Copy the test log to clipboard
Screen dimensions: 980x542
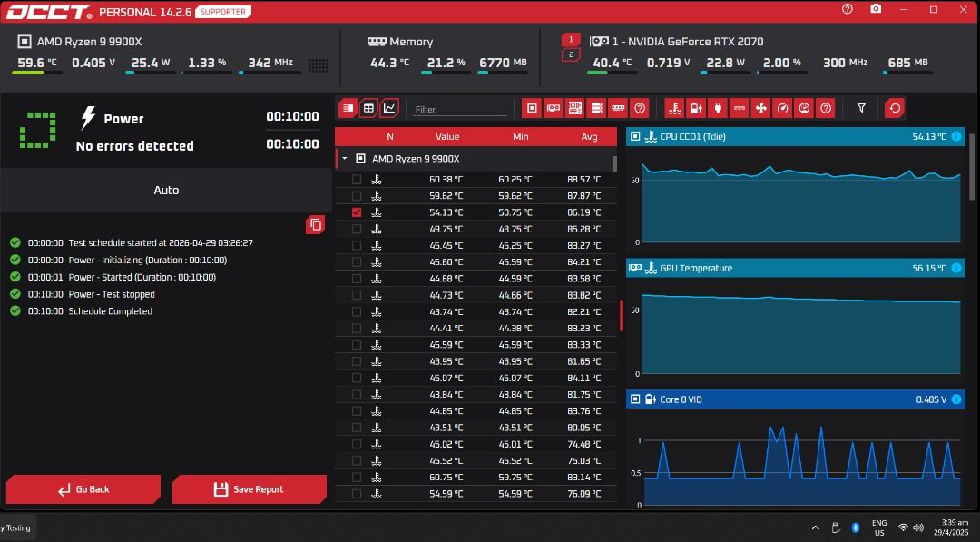click(315, 224)
